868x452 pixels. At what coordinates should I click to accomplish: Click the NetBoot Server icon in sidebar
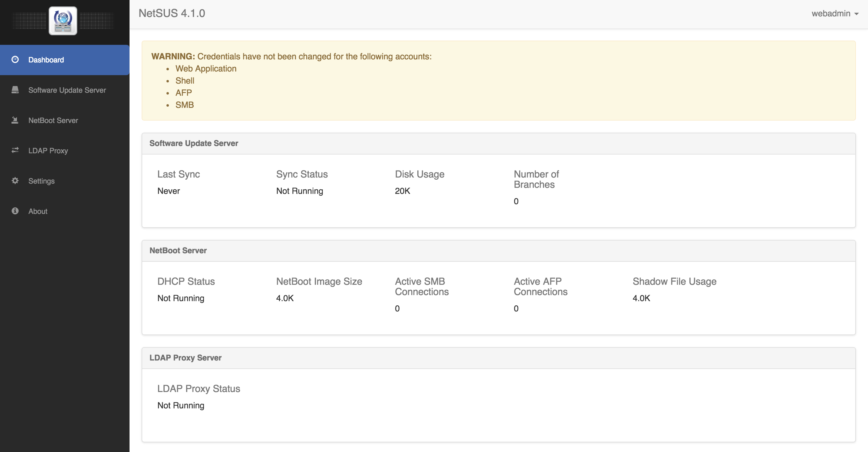(15, 120)
